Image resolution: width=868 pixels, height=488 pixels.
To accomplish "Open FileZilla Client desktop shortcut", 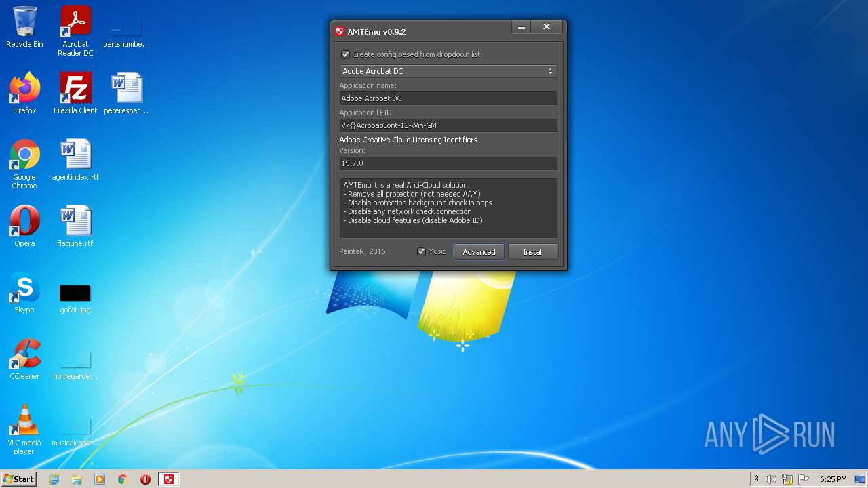I will (x=75, y=94).
